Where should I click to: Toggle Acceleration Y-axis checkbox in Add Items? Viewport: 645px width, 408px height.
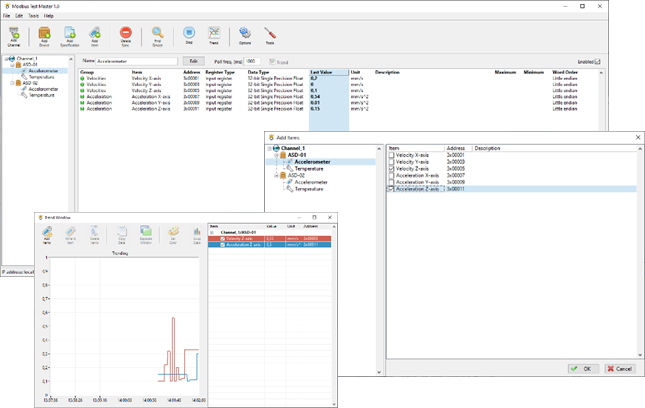pyautogui.click(x=391, y=182)
